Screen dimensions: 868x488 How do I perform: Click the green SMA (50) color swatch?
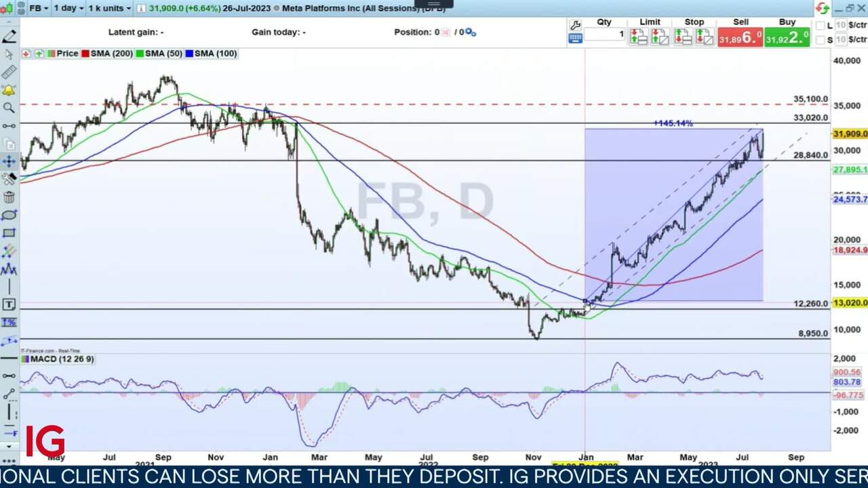coord(139,54)
